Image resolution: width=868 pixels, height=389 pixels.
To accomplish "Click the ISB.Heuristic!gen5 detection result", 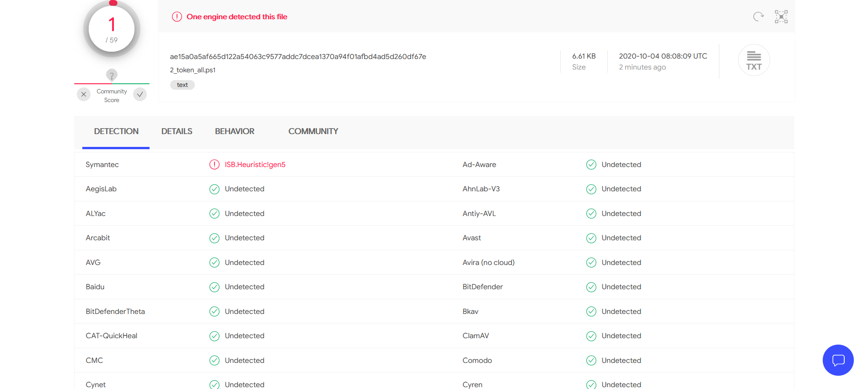I will coord(255,165).
